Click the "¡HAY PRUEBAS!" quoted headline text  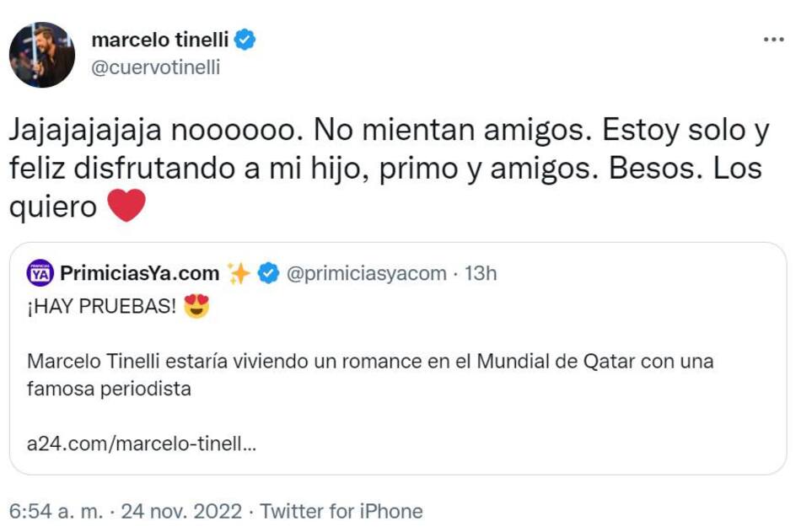[101, 307]
